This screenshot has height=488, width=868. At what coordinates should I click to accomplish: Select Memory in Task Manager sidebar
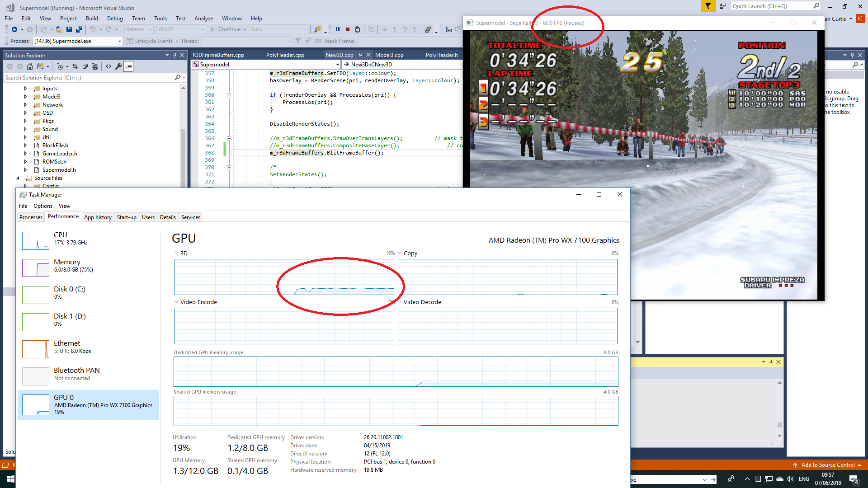pos(88,267)
